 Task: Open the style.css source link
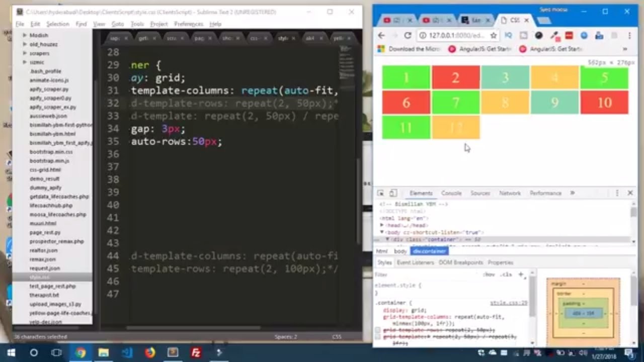tap(509, 303)
